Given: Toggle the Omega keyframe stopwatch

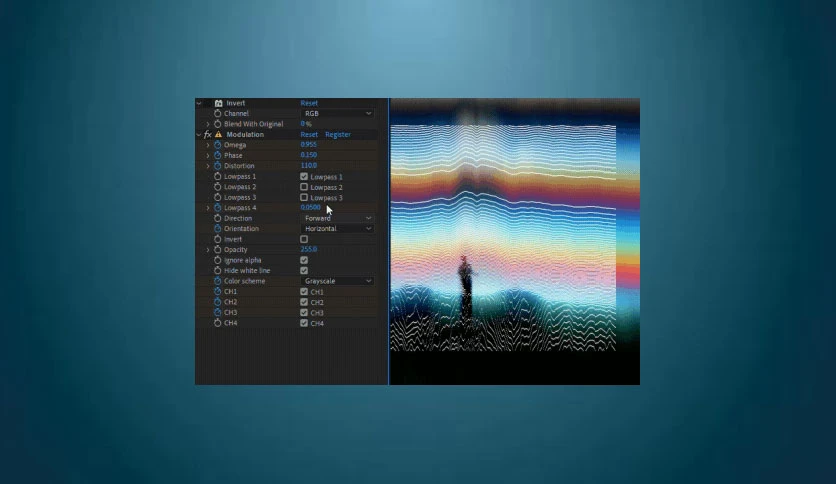Looking at the screenshot, I should (218, 145).
